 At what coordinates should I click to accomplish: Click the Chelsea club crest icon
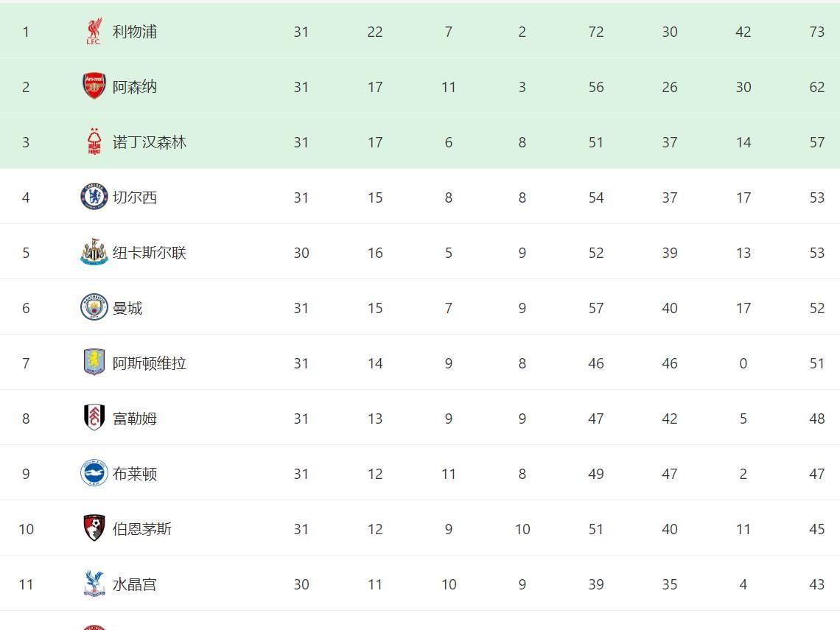pos(94,197)
